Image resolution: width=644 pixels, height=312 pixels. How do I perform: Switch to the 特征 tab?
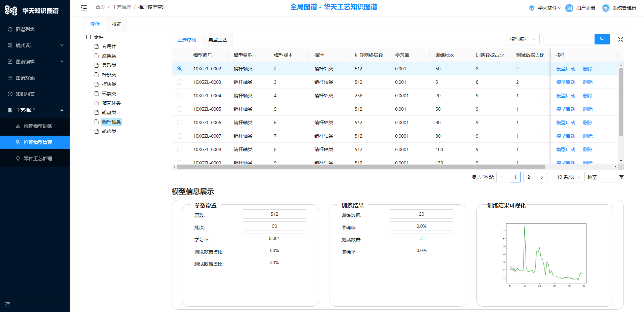pyautogui.click(x=116, y=24)
